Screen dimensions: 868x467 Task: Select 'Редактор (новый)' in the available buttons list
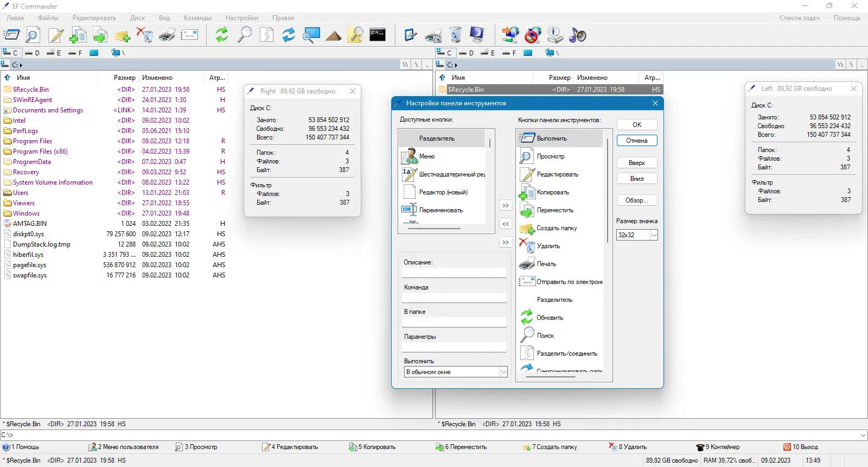click(x=442, y=192)
